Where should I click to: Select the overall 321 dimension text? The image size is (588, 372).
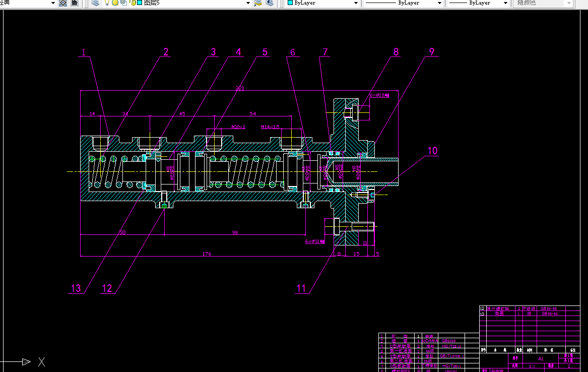240,88
